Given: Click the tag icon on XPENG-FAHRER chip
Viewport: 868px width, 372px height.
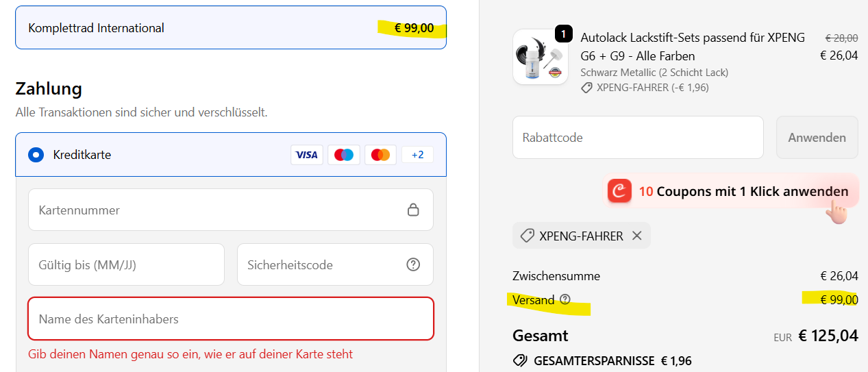Looking at the screenshot, I should tap(527, 236).
